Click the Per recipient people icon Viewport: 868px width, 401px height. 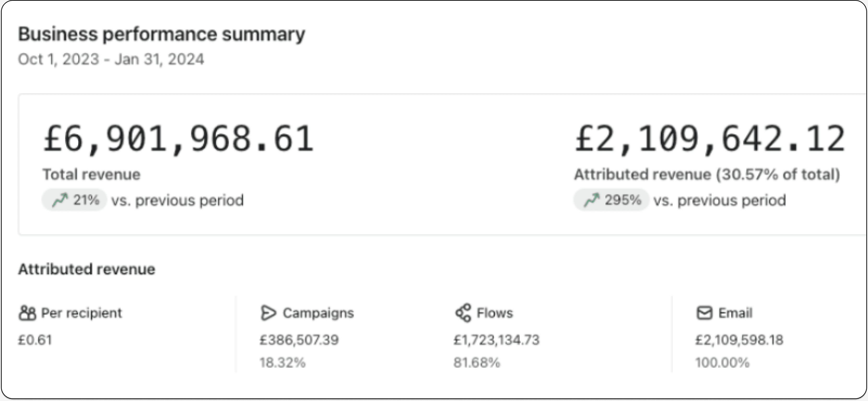pos(27,313)
